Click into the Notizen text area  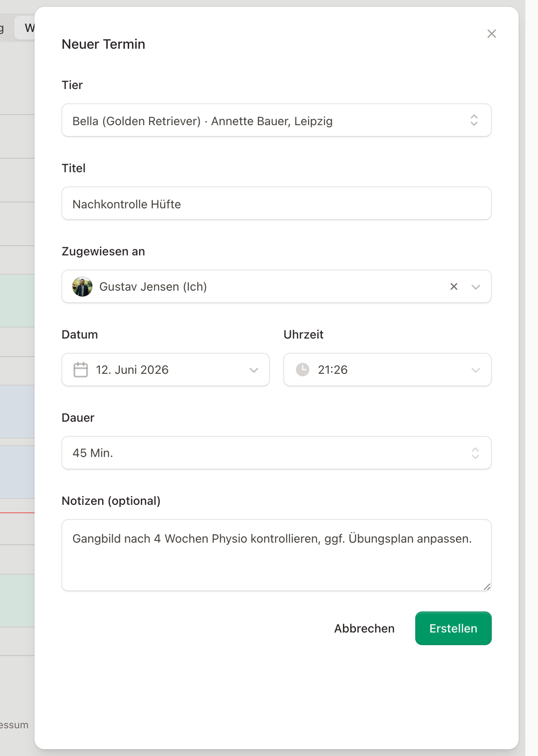[x=276, y=555]
